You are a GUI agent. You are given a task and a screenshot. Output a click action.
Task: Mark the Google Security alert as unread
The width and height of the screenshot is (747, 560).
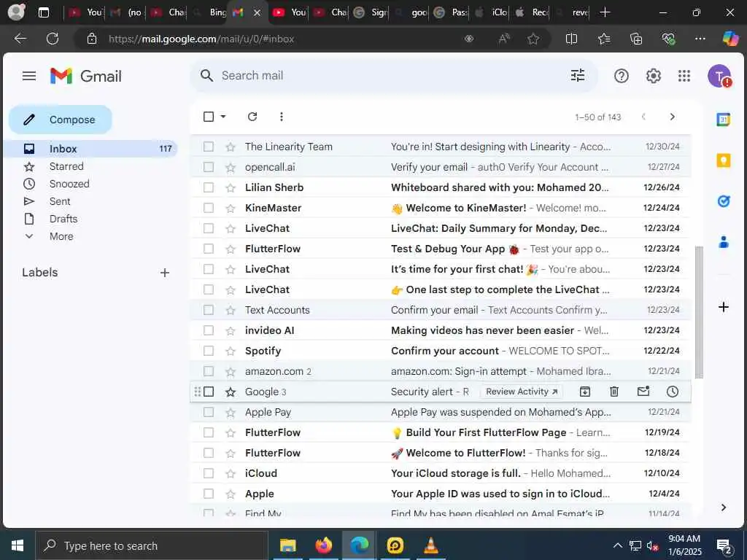(x=643, y=392)
